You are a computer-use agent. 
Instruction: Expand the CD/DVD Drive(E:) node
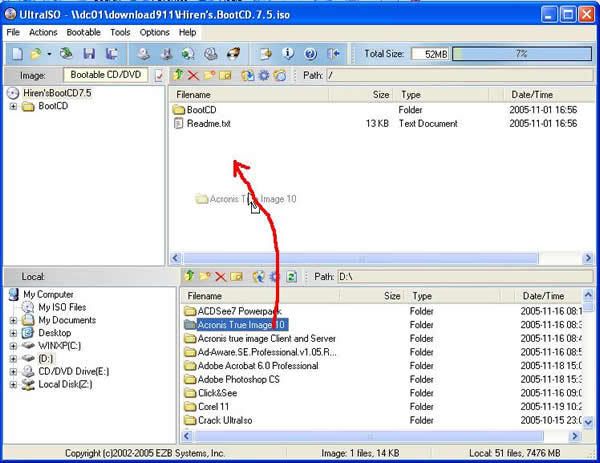click(x=13, y=372)
